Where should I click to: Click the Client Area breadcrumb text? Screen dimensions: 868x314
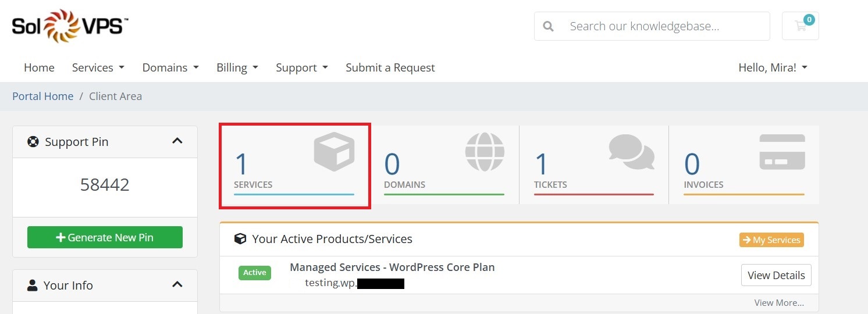coord(115,96)
